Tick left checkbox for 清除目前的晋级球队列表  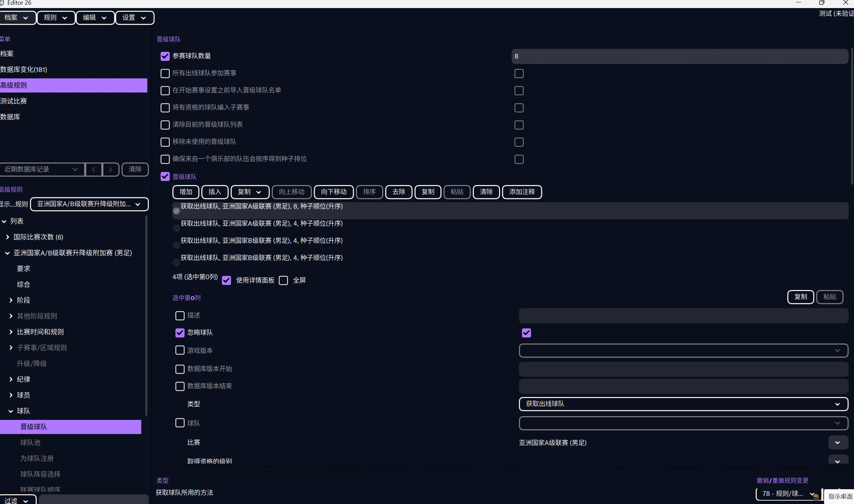click(165, 124)
